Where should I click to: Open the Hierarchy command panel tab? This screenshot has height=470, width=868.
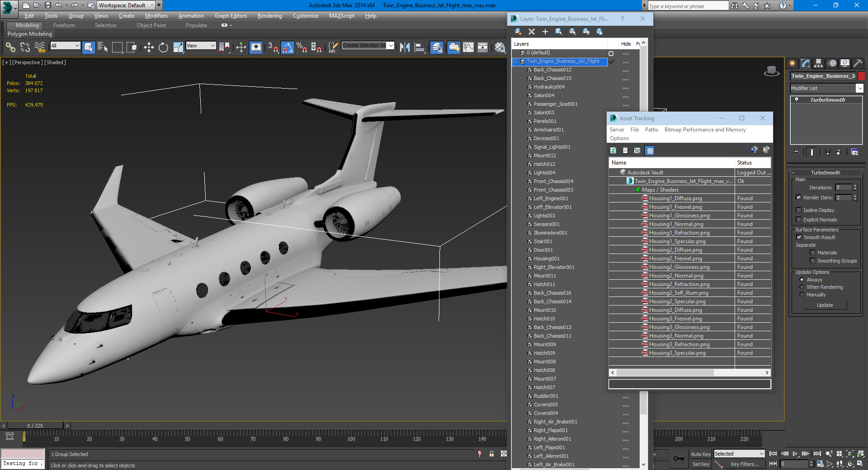coord(819,63)
